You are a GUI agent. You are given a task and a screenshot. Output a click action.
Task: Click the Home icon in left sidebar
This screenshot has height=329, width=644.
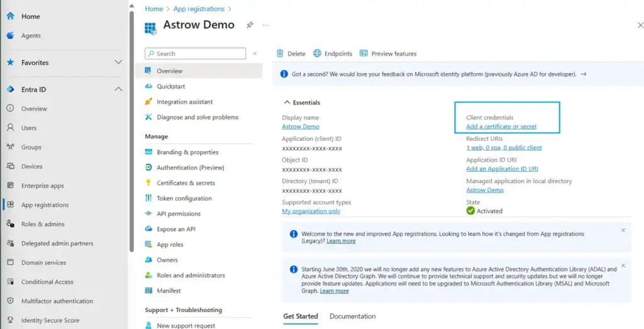coord(11,16)
